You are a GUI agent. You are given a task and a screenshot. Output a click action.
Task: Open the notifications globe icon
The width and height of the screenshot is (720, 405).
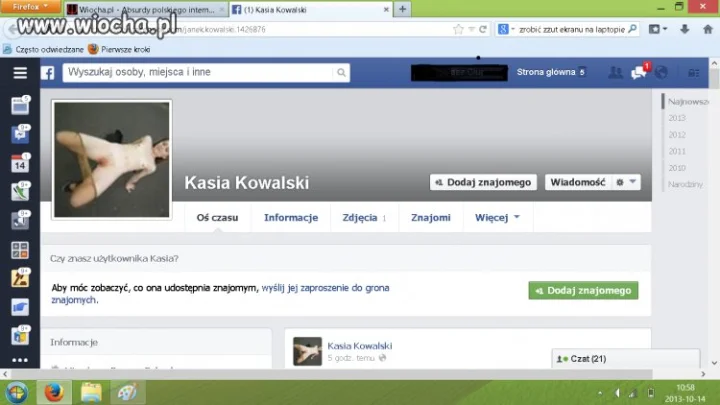(661, 72)
